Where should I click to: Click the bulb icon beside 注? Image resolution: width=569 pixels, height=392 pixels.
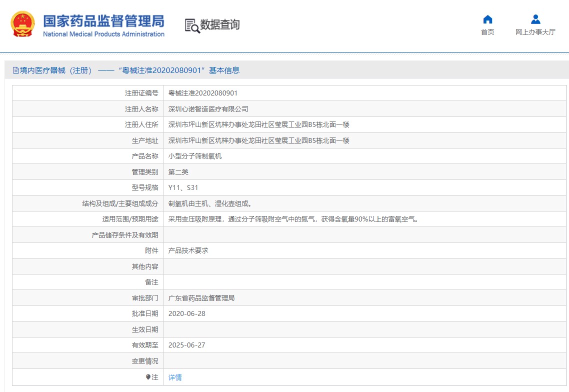point(148,377)
